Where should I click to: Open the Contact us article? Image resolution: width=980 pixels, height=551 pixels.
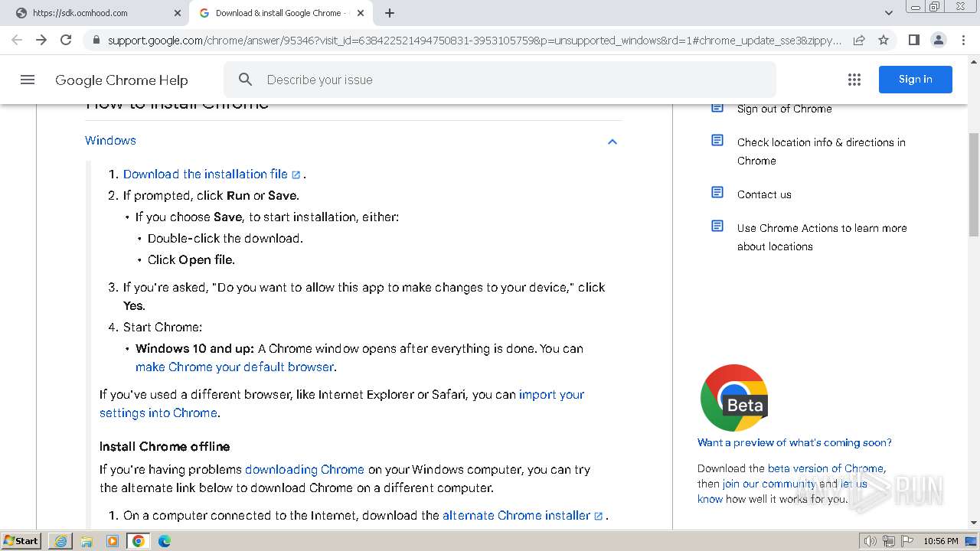point(764,194)
